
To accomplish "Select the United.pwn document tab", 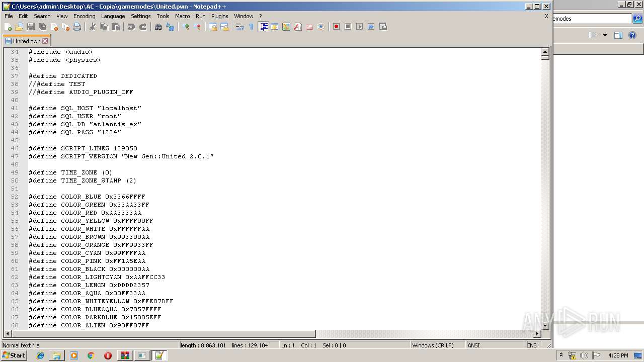I will point(26,41).
